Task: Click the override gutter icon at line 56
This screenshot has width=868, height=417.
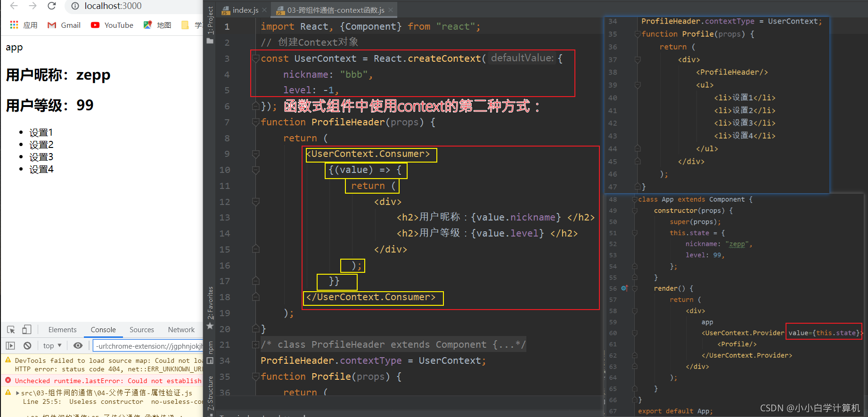Action: pyautogui.click(x=625, y=288)
